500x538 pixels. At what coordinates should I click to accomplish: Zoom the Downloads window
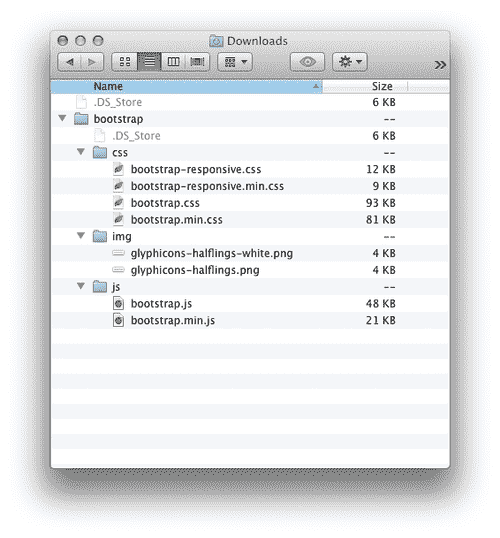98,41
